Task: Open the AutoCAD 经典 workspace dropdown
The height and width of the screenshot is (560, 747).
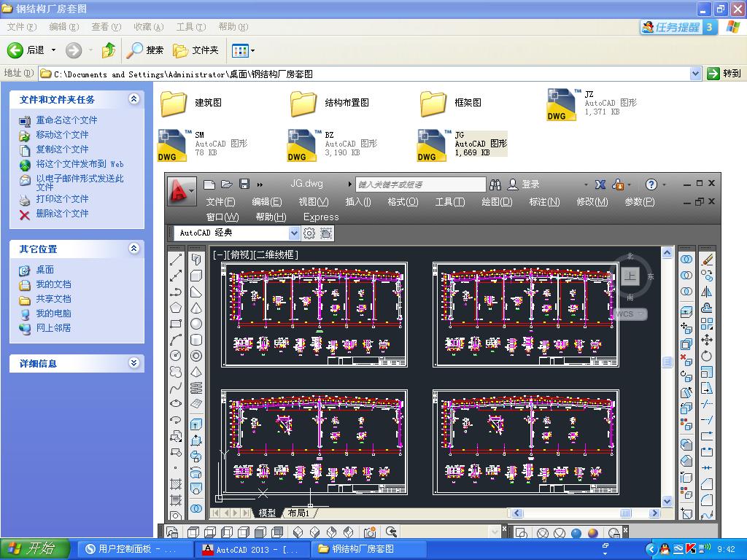Action: [295, 233]
